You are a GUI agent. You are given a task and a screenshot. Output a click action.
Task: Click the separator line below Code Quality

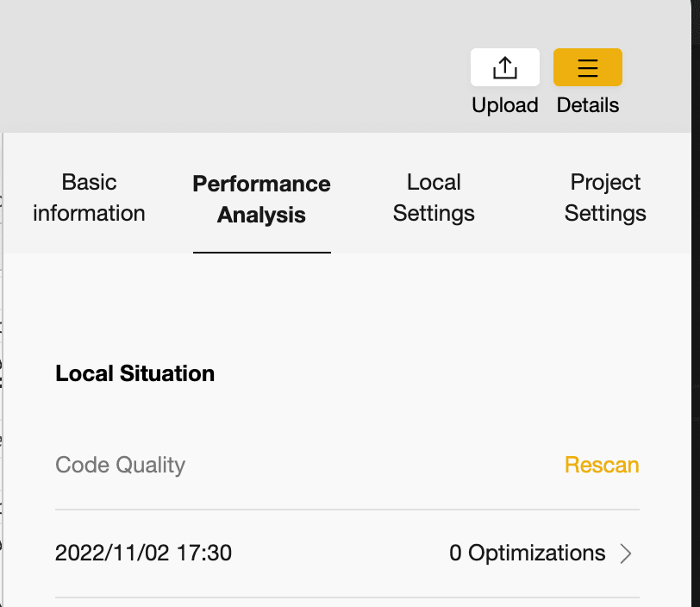[x=347, y=510]
